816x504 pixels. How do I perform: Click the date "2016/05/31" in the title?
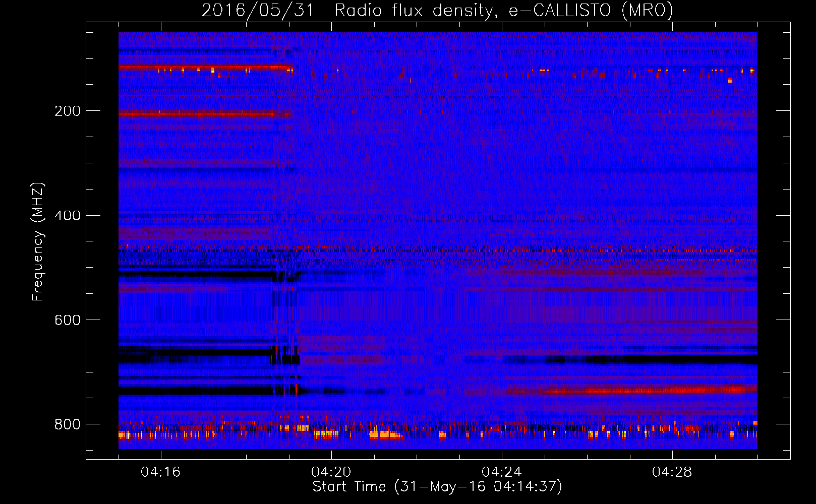point(258,10)
